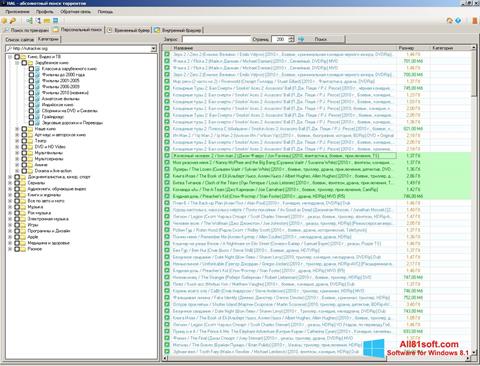Collapse the Кино, Видео и ТВ node
Screen dimensions: 480x366
[x=10, y=57]
